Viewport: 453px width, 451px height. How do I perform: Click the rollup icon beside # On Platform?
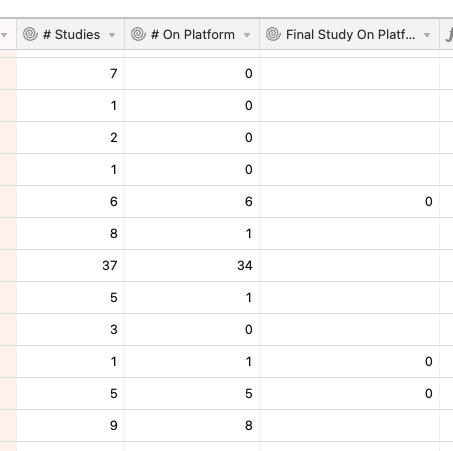[x=138, y=34]
